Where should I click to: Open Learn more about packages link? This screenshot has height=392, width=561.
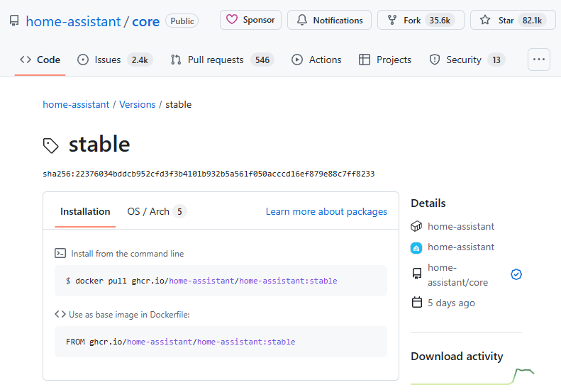[326, 211]
